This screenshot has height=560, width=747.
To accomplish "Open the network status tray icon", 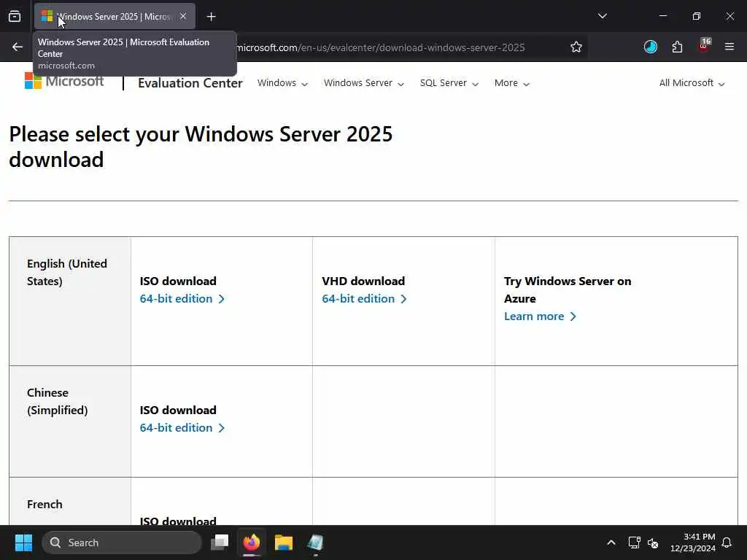I will [x=634, y=542].
